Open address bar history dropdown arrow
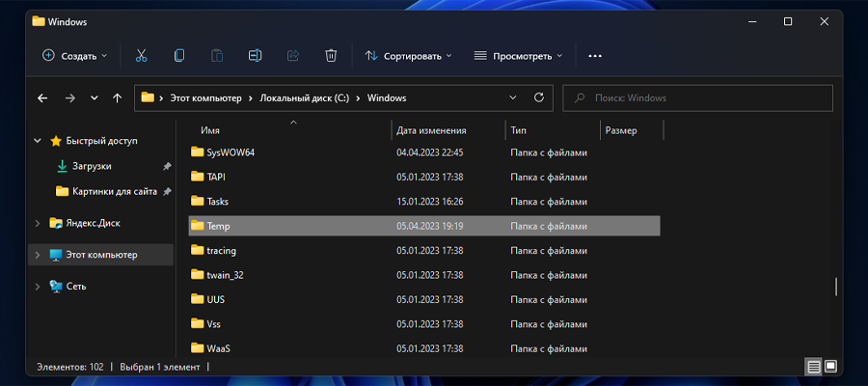This screenshot has height=386, width=868. click(513, 98)
